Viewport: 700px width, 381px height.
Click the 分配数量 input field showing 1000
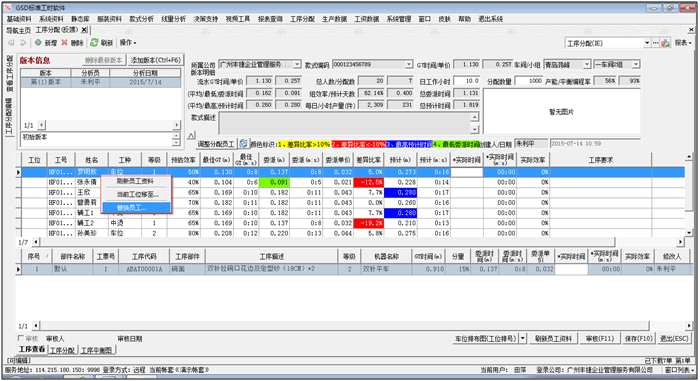(x=529, y=81)
